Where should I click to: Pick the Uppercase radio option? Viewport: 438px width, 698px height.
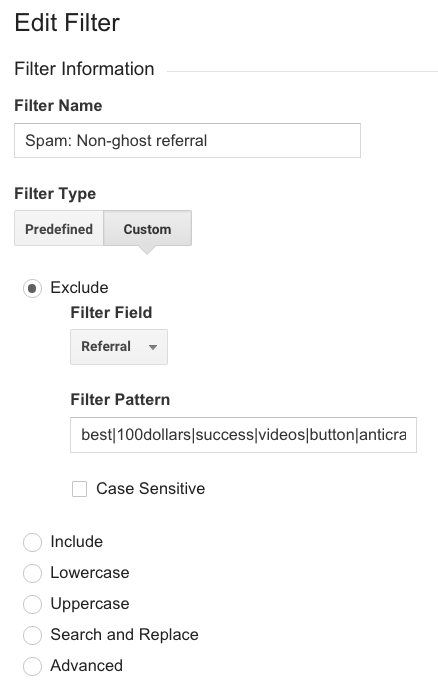[x=32, y=604]
